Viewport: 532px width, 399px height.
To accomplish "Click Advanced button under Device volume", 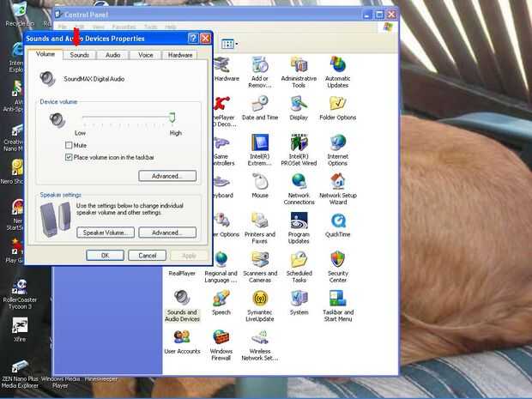I will [x=167, y=176].
